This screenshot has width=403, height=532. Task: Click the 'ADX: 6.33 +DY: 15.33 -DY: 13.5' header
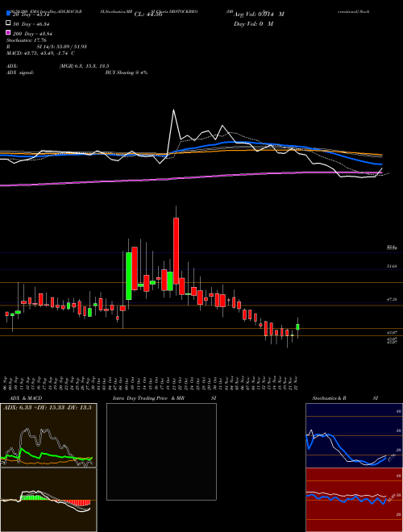click(x=48, y=408)
